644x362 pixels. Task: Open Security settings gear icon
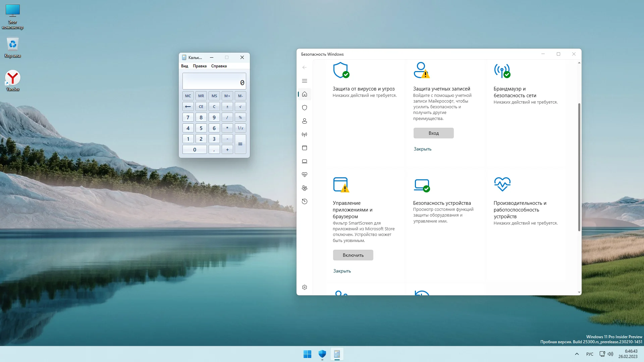(304, 287)
